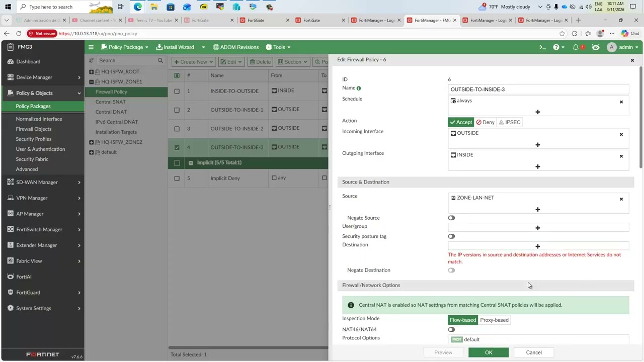Image resolution: width=644 pixels, height=362 pixels.
Task: Open Security Profiles in the sidebar
Action: (x=34, y=139)
